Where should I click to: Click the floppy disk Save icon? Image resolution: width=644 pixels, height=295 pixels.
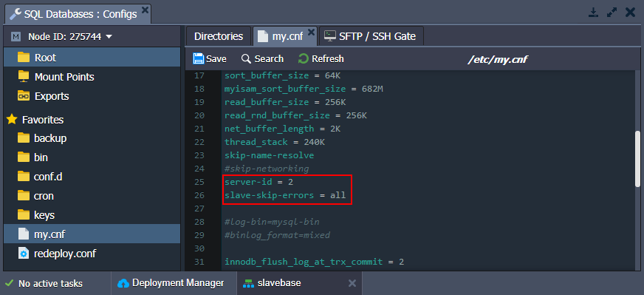pyautogui.click(x=199, y=59)
